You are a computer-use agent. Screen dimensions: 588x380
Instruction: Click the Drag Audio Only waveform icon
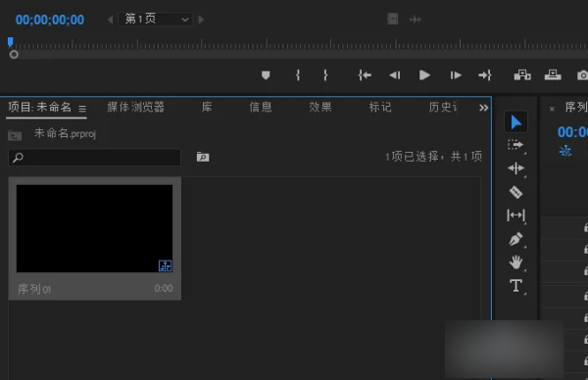coord(416,20)
